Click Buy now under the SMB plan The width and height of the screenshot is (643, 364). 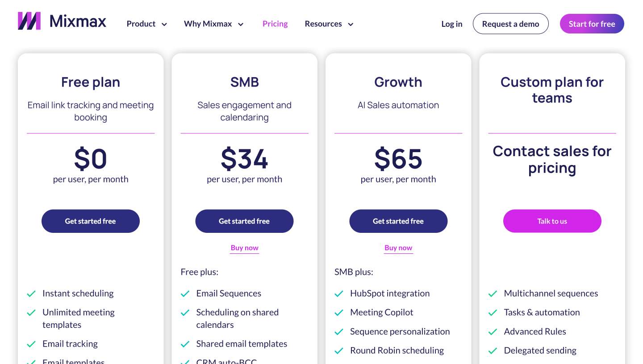tap(244, 248)
